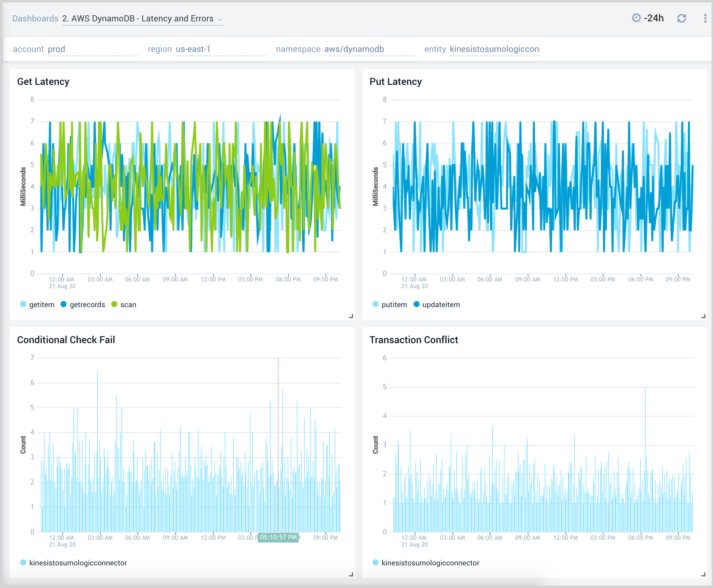Expand the dashboard title dropdown chevron
This screenshot has width=714, height=588.
tap(220, 19)
